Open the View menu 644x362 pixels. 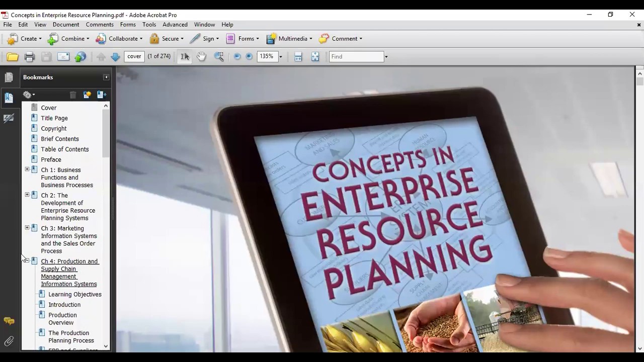pyautogui.click(x=40, y=25)
